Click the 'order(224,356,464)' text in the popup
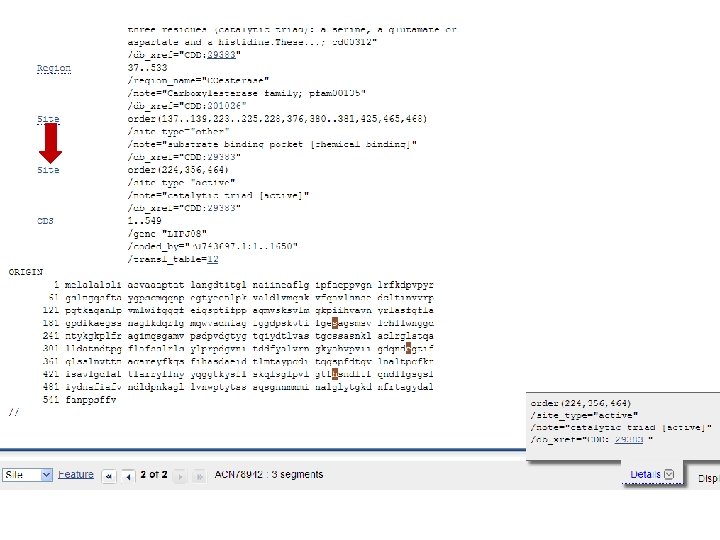Screen dimensions: 720x540 (x=581, y=403)
